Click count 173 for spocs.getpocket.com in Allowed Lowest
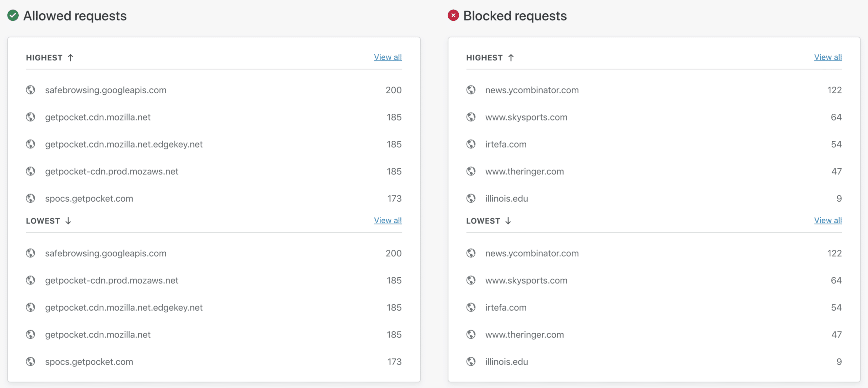 tap(394, 362)
